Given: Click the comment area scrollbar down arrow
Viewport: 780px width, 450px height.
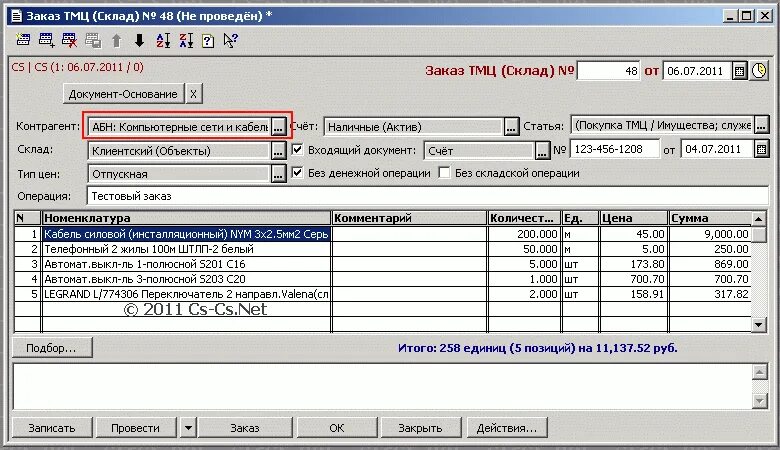Looking at the screenshot, I should click(x=759, y=401).
